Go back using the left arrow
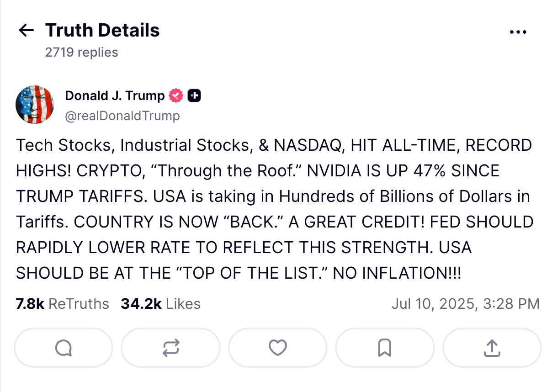552x392 pixels. (x=27, y=31)
